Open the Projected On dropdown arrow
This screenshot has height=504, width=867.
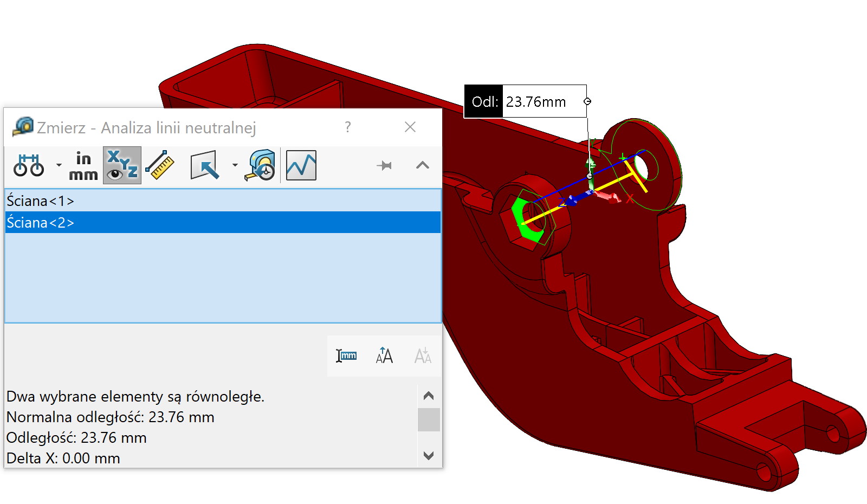click(x=234, y=165)
